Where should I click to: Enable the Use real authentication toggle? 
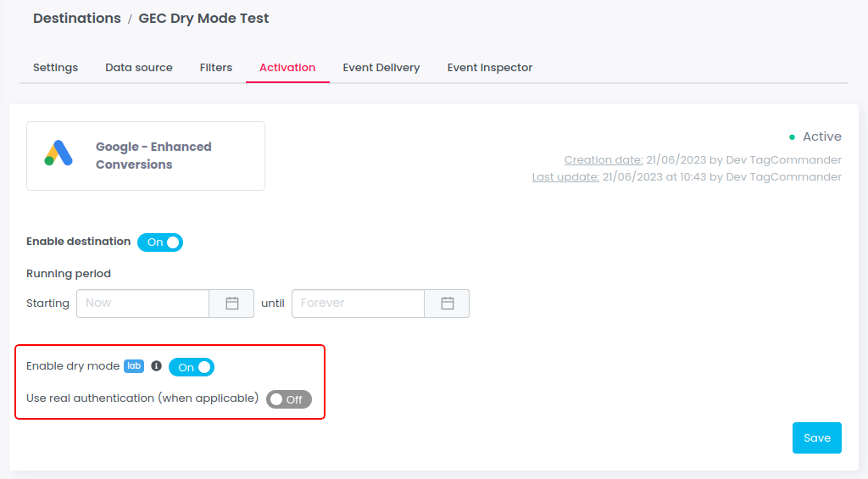(289, 399)
